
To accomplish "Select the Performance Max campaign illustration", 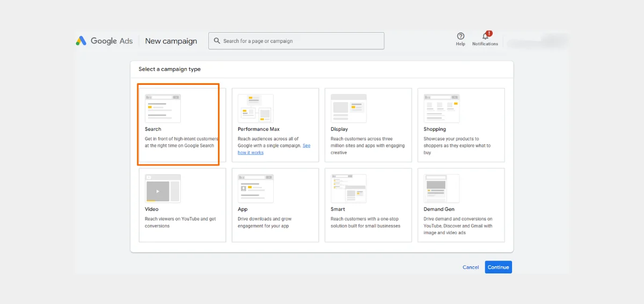I will pos(255,108).
